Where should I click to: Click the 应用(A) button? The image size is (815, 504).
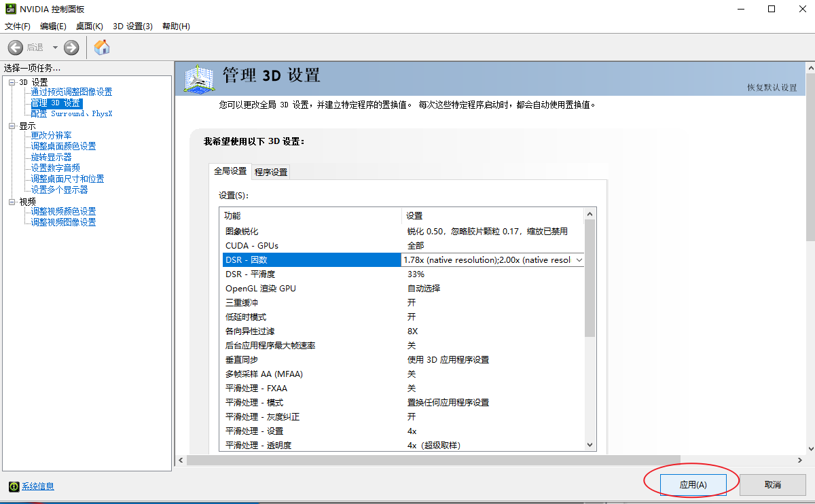693,484
